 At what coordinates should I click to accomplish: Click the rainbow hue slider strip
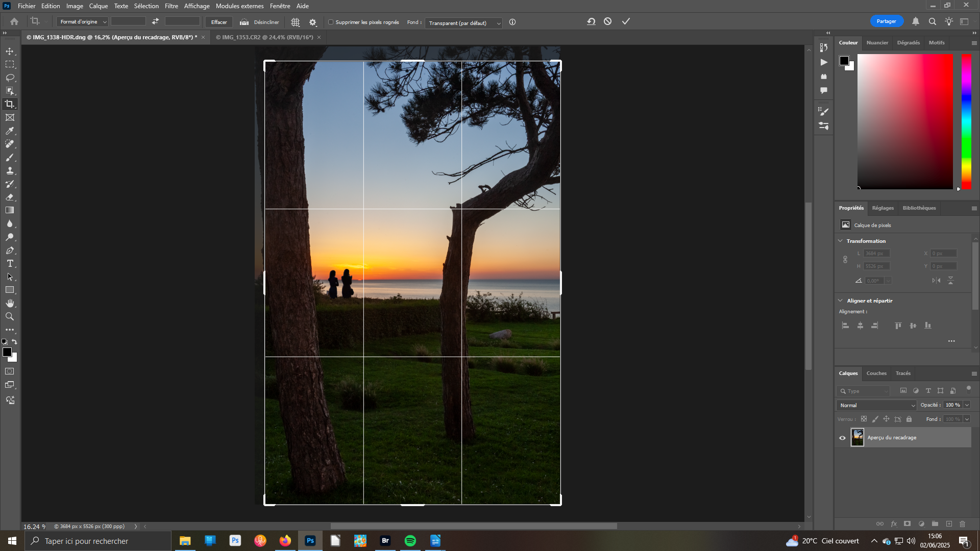point(966,121)
